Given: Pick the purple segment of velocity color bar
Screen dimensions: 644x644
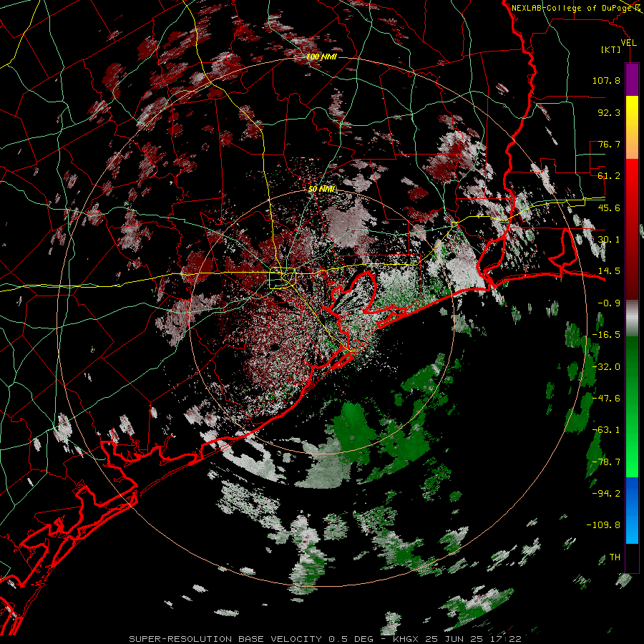Looking at the screenshot, I should 632,79.
